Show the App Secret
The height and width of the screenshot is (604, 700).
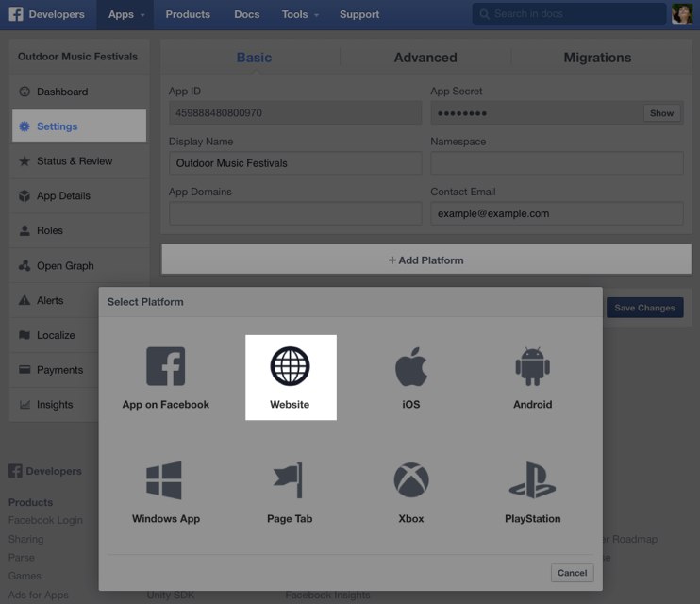tap(661, 113)
